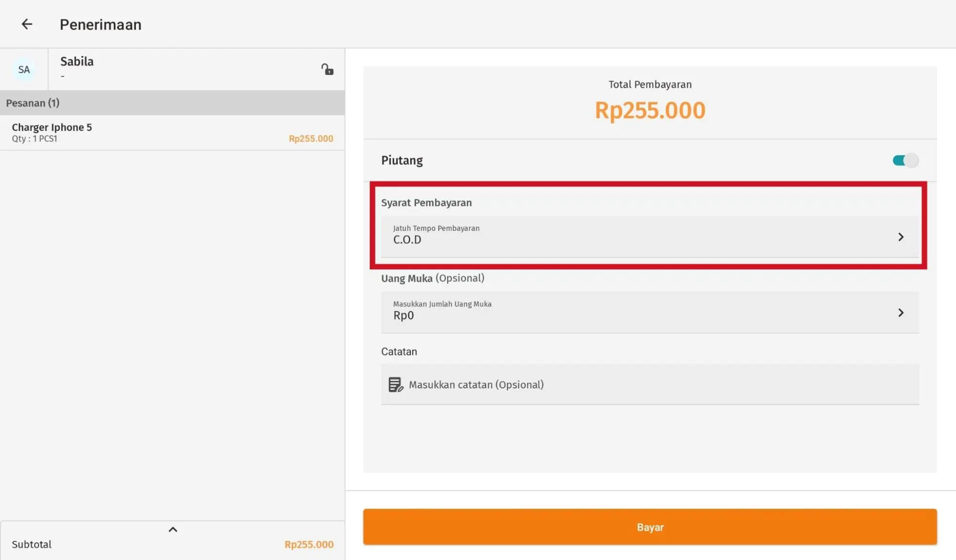Expand the Subtotal panel with up chevron

[x=173, y=529]
